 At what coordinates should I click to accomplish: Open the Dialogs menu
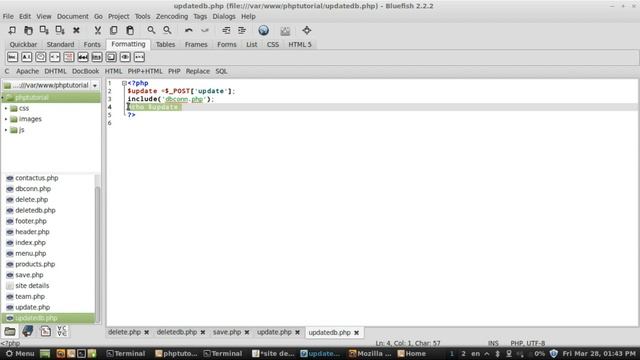(x=224, y=16)
